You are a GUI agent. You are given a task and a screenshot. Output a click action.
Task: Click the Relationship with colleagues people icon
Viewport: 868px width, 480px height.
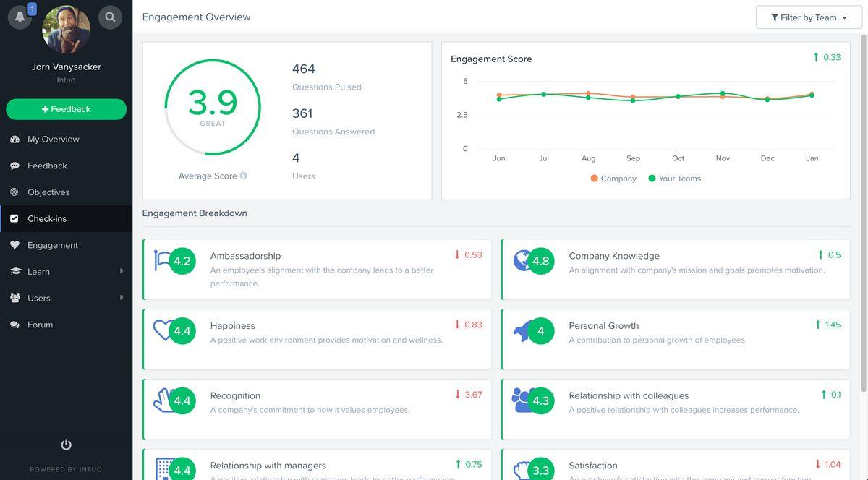pyautogui.click(x=521, y=400)
